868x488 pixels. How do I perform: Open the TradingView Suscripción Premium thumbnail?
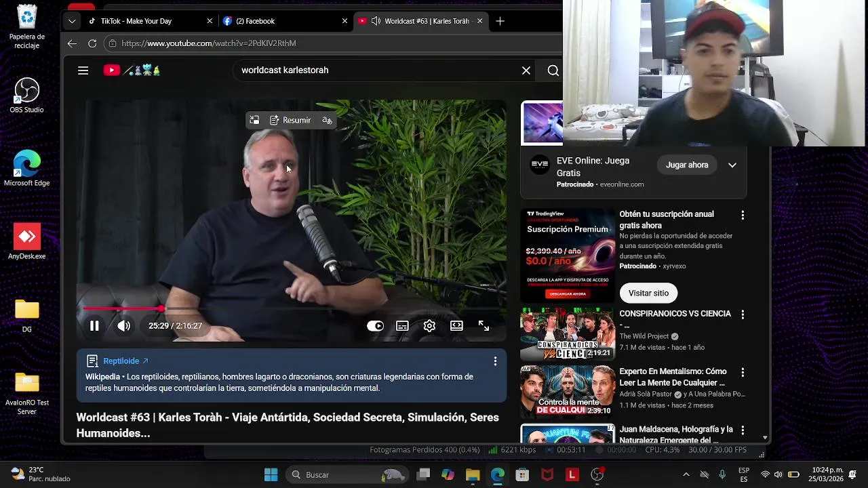pyautogui.click(x=568, y=255)
